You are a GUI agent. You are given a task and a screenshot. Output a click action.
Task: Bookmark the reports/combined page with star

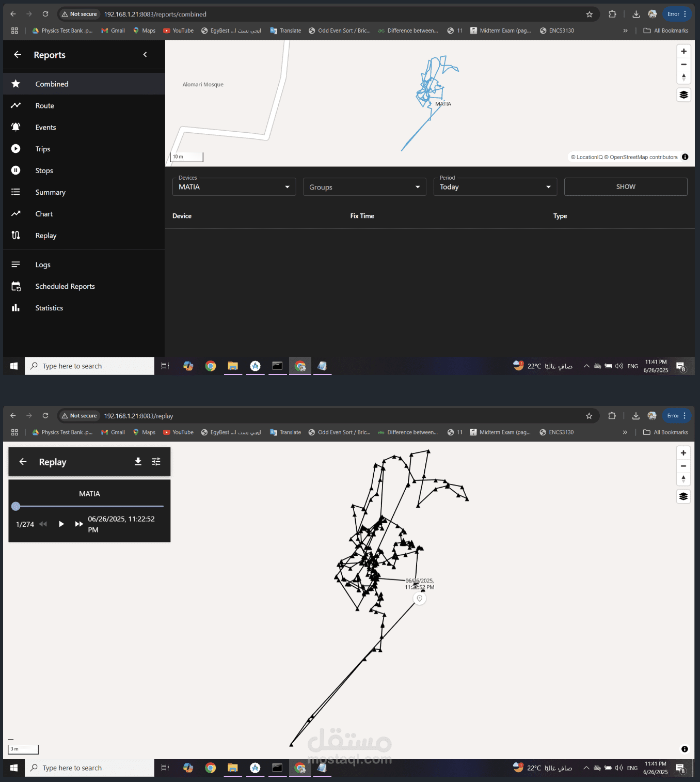coord(590,14)
